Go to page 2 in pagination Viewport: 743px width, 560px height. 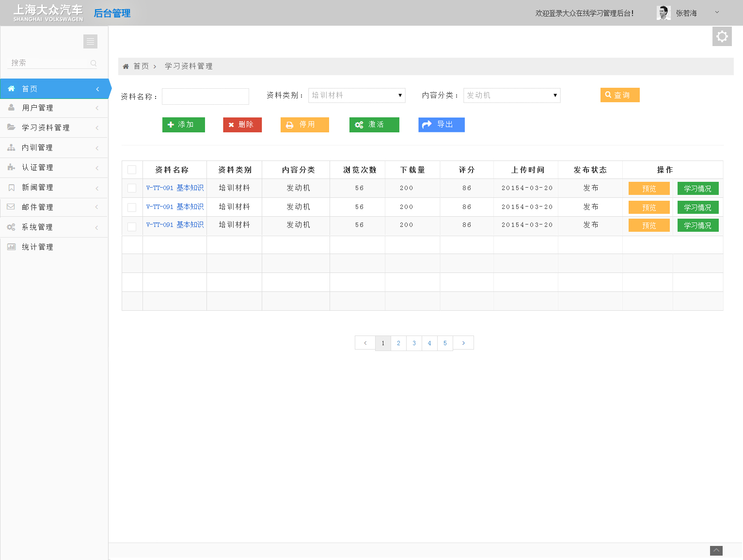point(398,343)
